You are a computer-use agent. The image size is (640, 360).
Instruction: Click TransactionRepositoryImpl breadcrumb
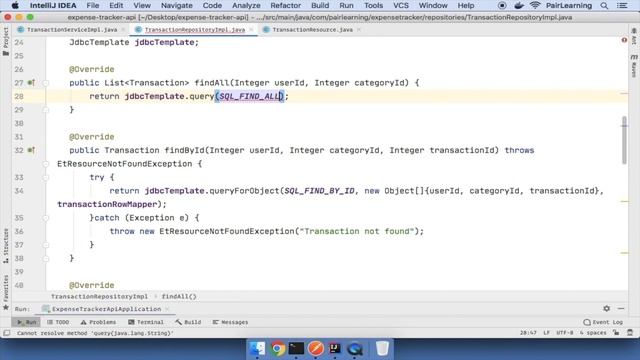99,296
